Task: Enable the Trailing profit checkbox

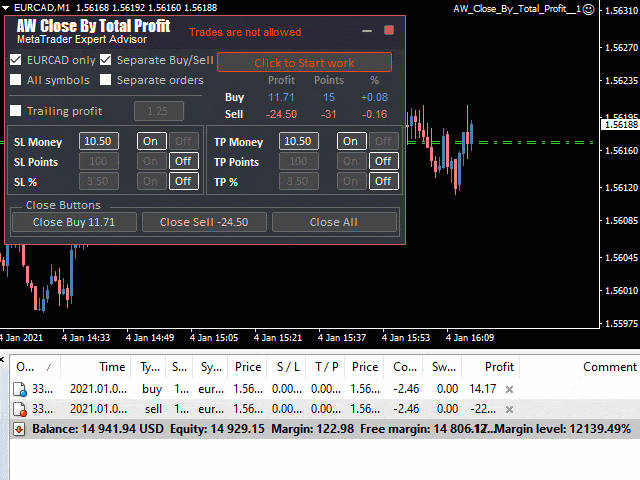Action: (x=16, y=111)
